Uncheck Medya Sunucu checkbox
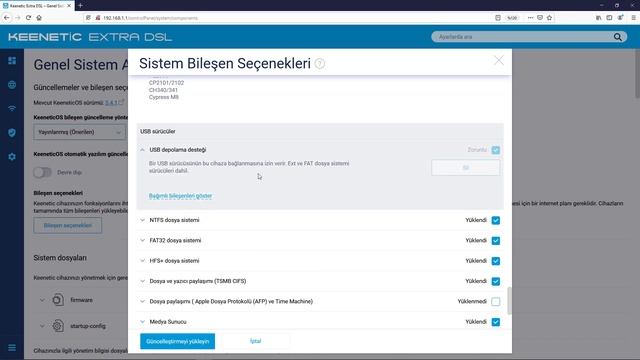640x360 pixels. (496, 322)
